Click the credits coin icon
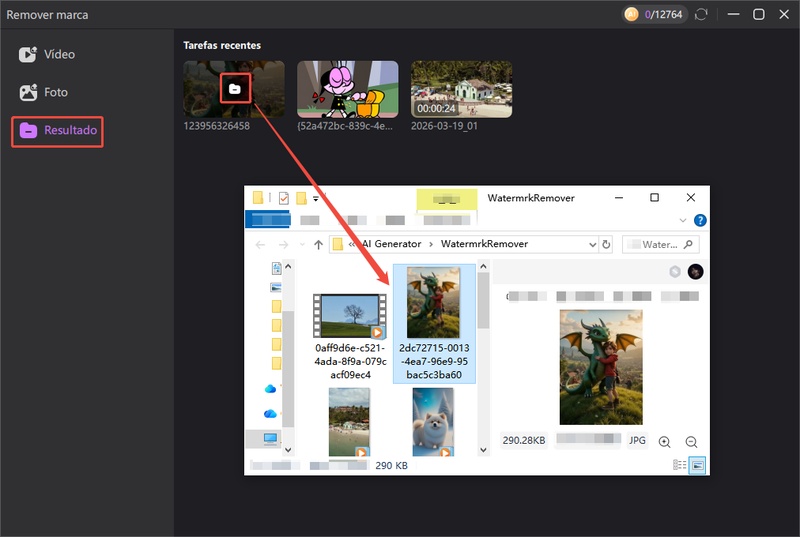 (x=631, y=14)
